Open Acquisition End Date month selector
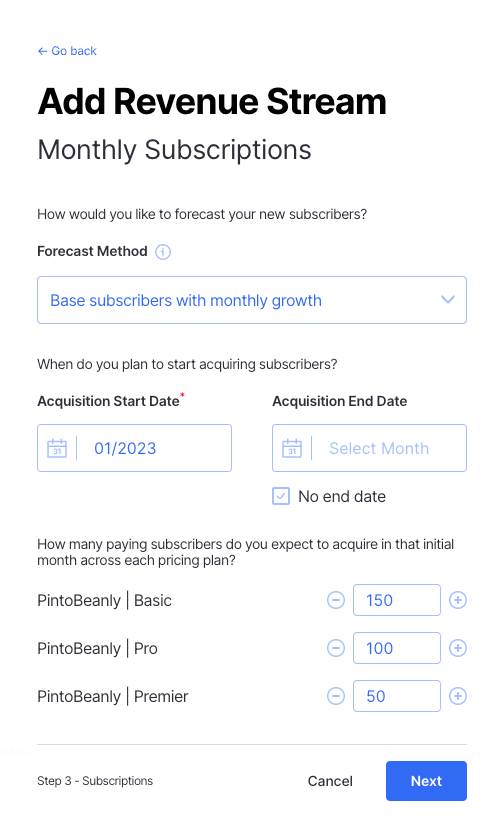 click(369, 448)
